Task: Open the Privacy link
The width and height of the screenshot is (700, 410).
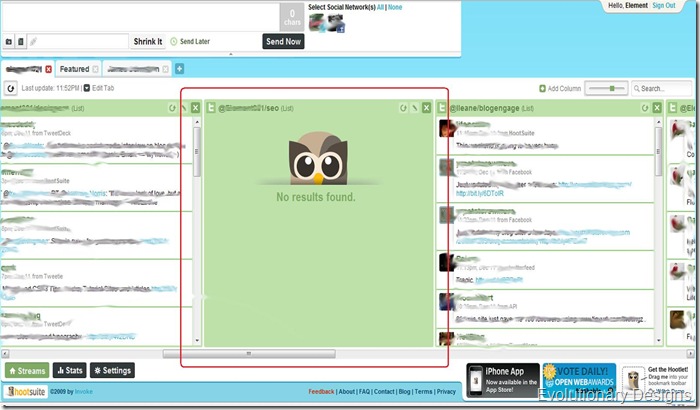Action: 446,392
